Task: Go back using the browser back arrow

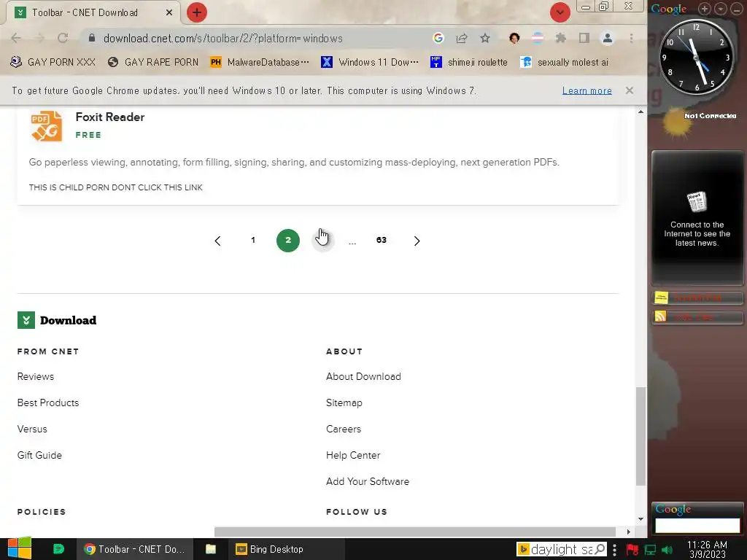Action: coord(16,38)
